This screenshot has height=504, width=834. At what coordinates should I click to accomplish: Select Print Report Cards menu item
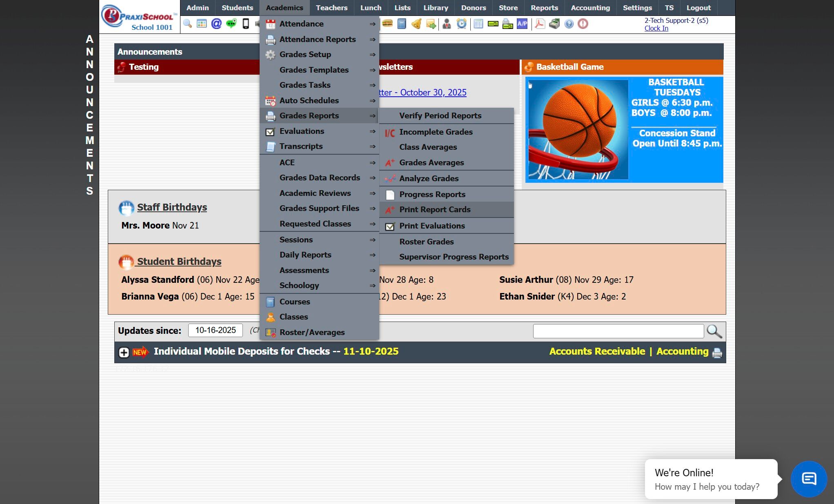click(x=435, y=209)
